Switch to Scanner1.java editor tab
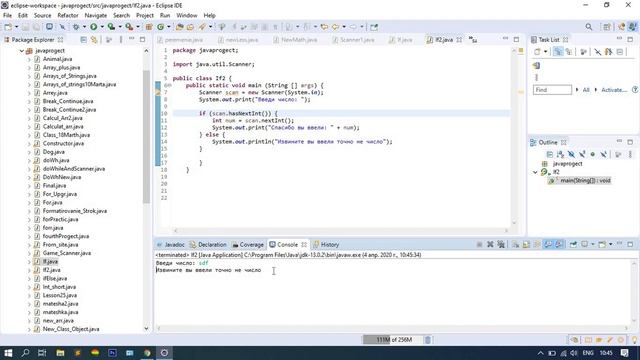 [x=353, y=40]
